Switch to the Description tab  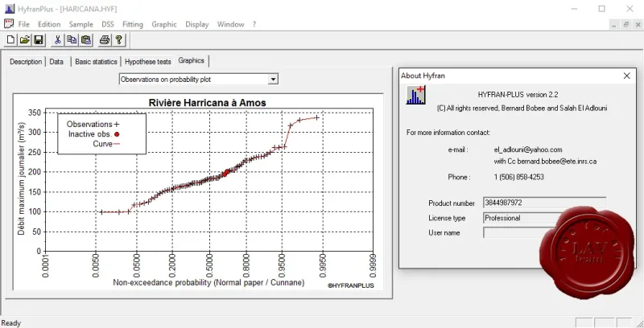[x=26, y=61]
